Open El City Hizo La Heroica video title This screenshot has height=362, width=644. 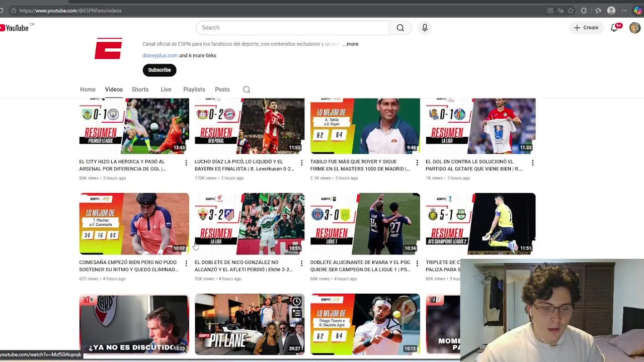point(122,165)
